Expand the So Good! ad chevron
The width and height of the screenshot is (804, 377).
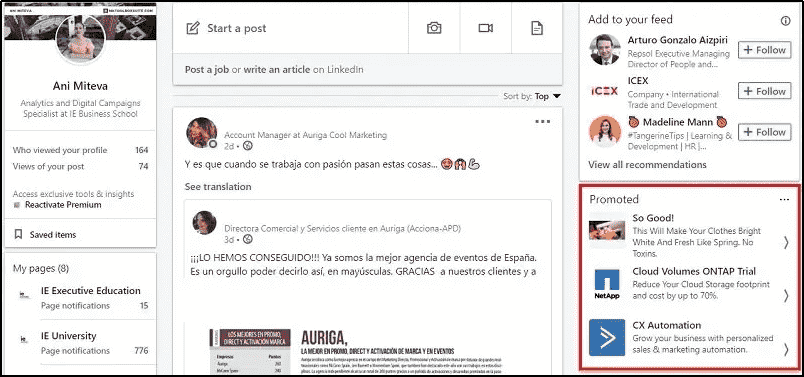(786, 242)
